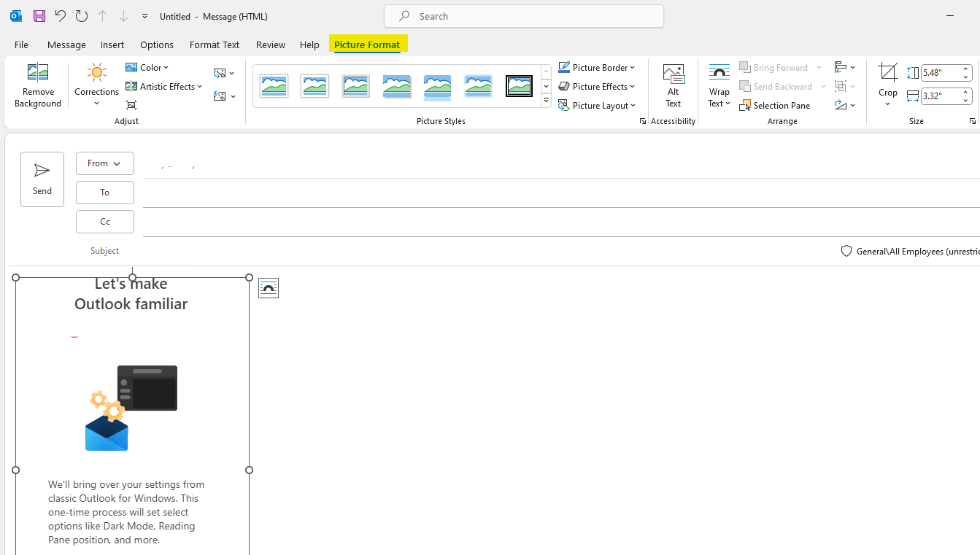Open Picture Effects options

tap(597, 86)
